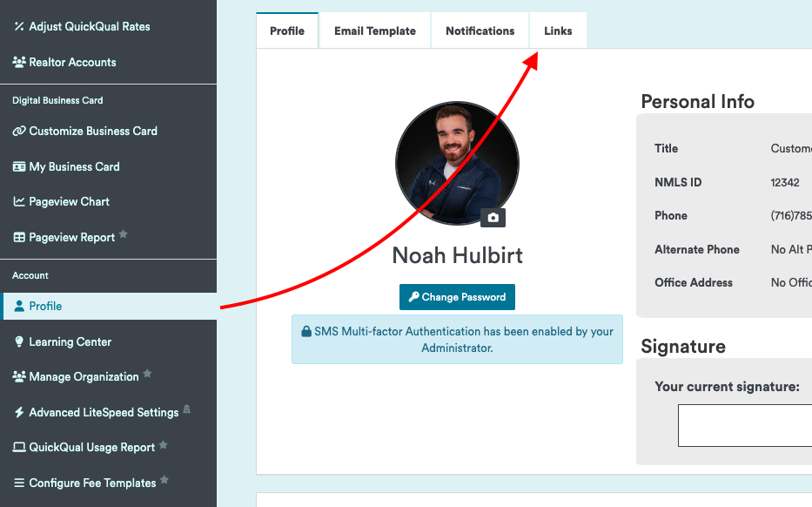Click the Personal Info heading
The width and height of the screenshot is (812, 507).
697,102
